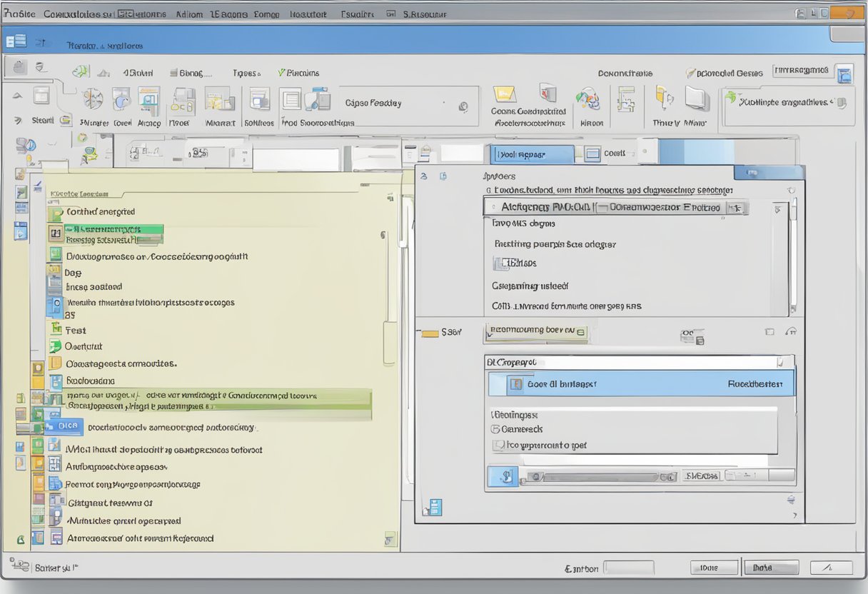Click the icon left of 'Test' item

(55, 330)
